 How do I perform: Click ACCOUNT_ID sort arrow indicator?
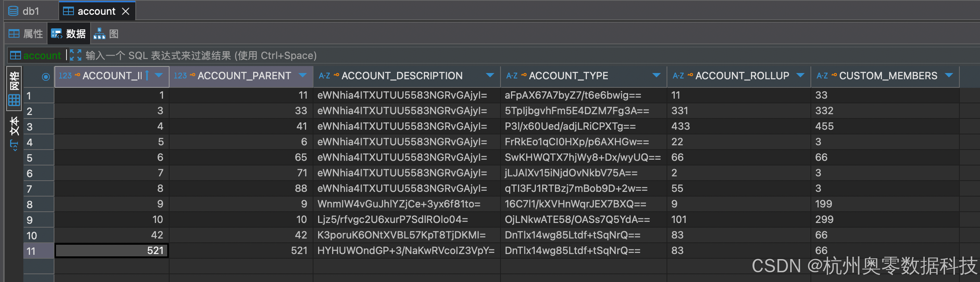coord(147,75)
